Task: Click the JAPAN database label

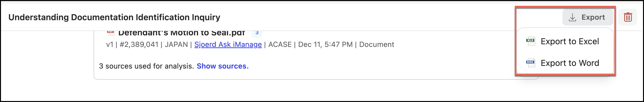Action: [x=176, y=44]
